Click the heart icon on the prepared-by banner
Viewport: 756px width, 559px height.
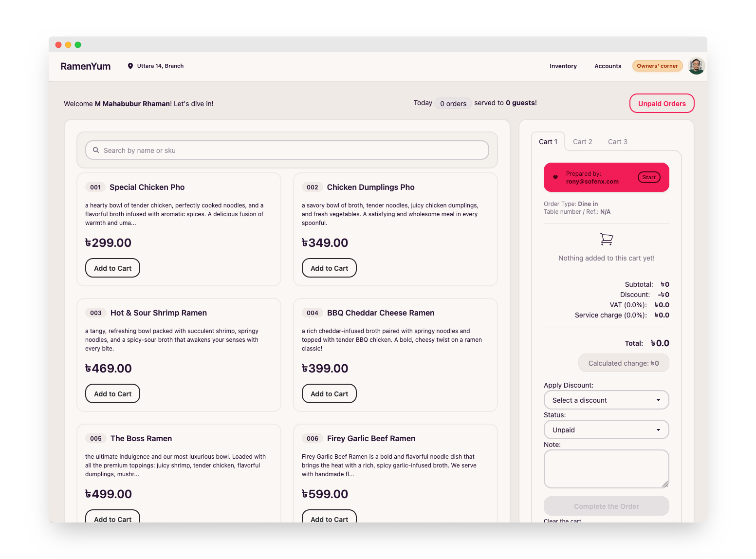point(555,177)
